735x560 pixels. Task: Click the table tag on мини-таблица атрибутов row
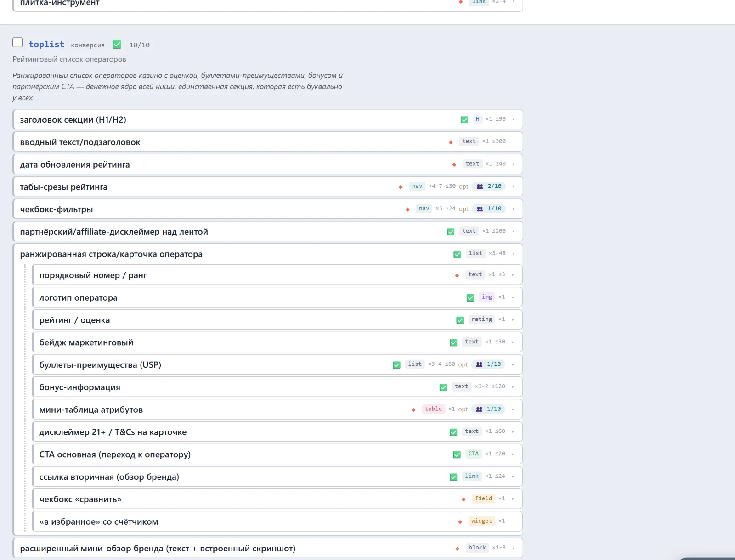[433, 409]
